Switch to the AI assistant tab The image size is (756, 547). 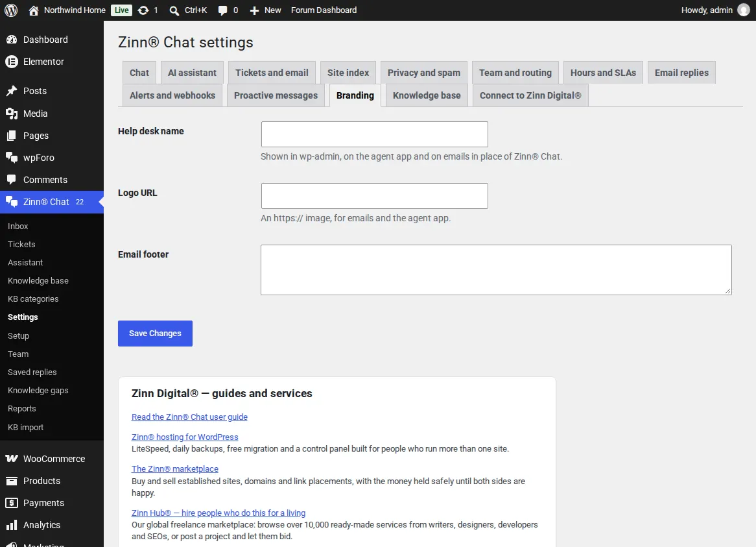pyautogui.click(x=192, y=73)
